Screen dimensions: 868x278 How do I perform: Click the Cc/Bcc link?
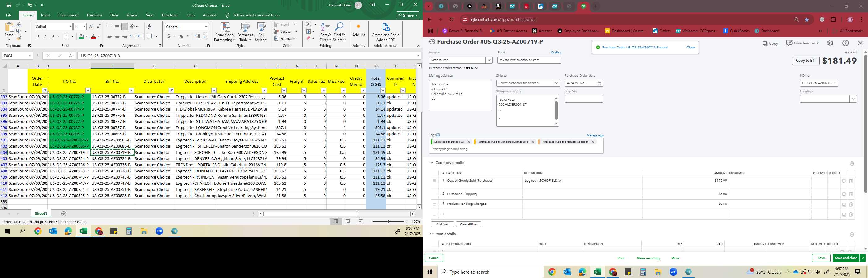point(556,53)
